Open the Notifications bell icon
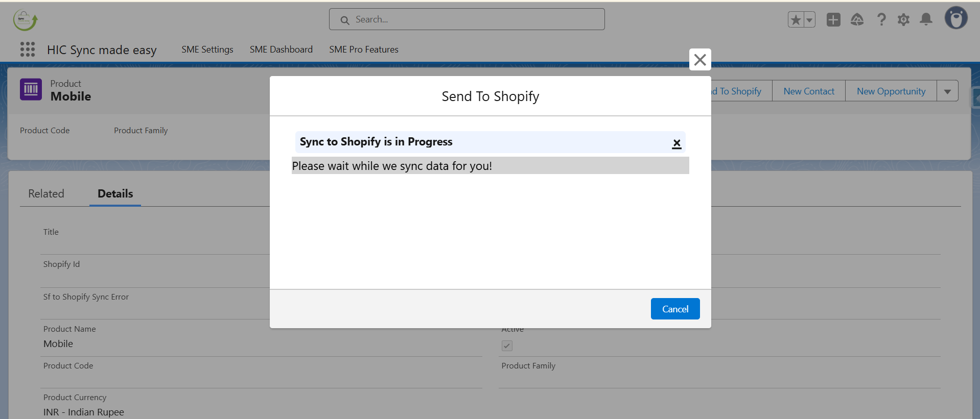This screenshot has width=980, height=419. point(926,20)
